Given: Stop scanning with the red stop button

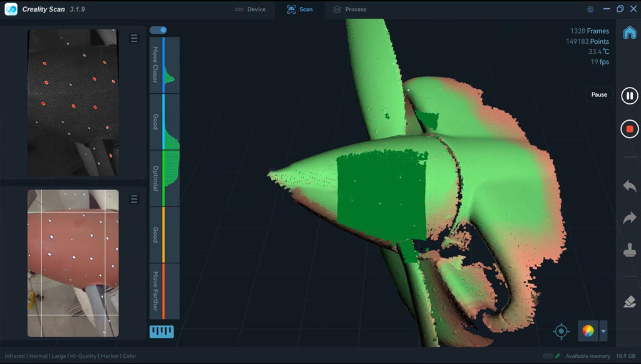Looking at the screenshot, I should pos(629,129).
